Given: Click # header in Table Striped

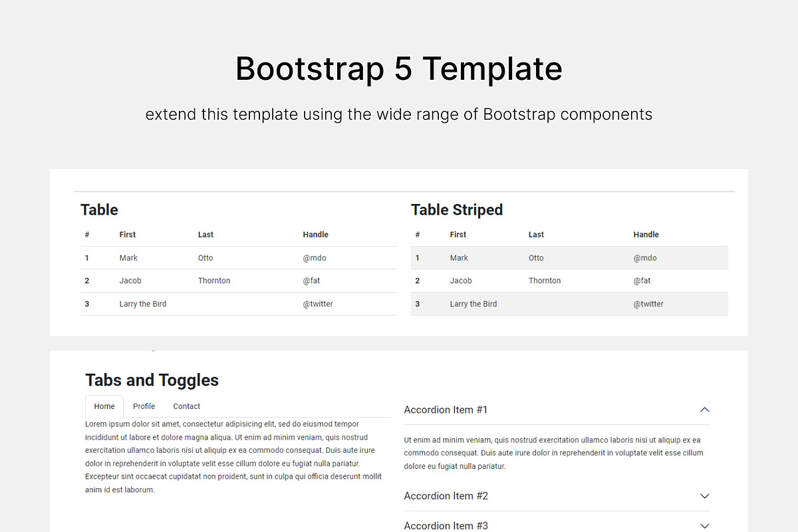Looking at the screenshot, I should point(418,235).
